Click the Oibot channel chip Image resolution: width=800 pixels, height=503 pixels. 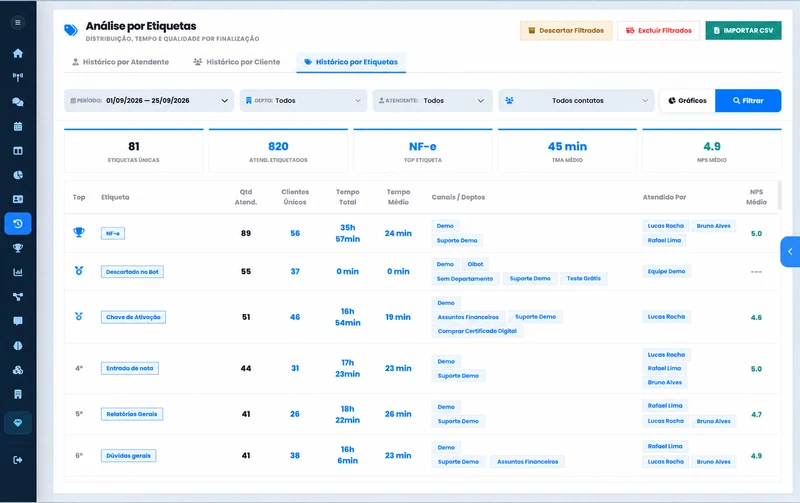pos(475,264)
